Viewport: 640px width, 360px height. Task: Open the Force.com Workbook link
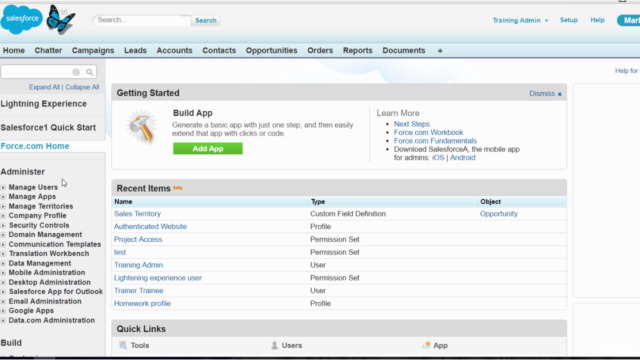(428, 133)
